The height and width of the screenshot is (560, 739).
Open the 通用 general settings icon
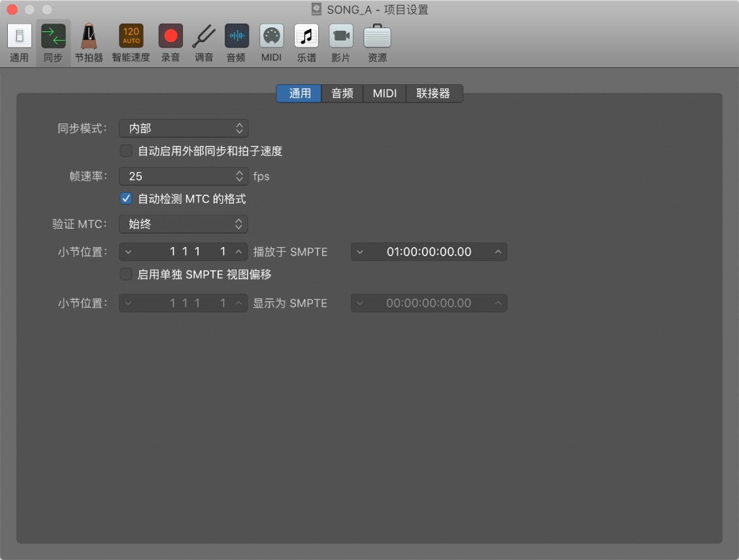pyautogui.click(x=19, y=37)
